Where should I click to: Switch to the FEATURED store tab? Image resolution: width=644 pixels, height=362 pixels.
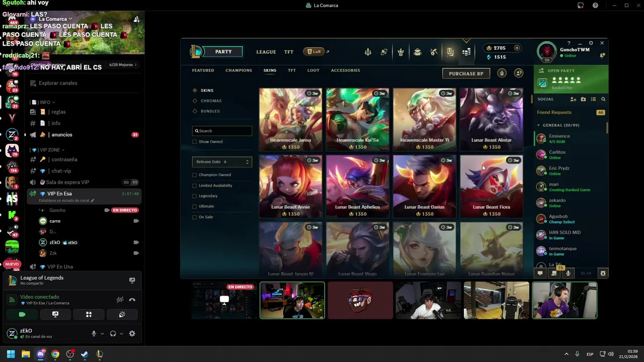203,70
